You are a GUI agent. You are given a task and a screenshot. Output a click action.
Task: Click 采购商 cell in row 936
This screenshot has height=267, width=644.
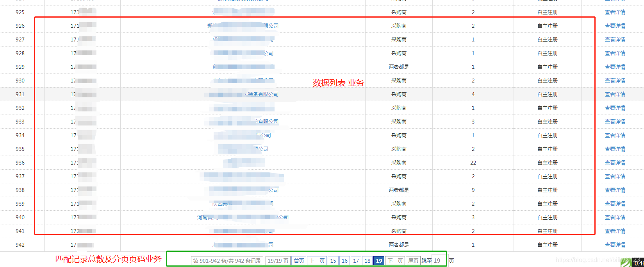point(399,163)
